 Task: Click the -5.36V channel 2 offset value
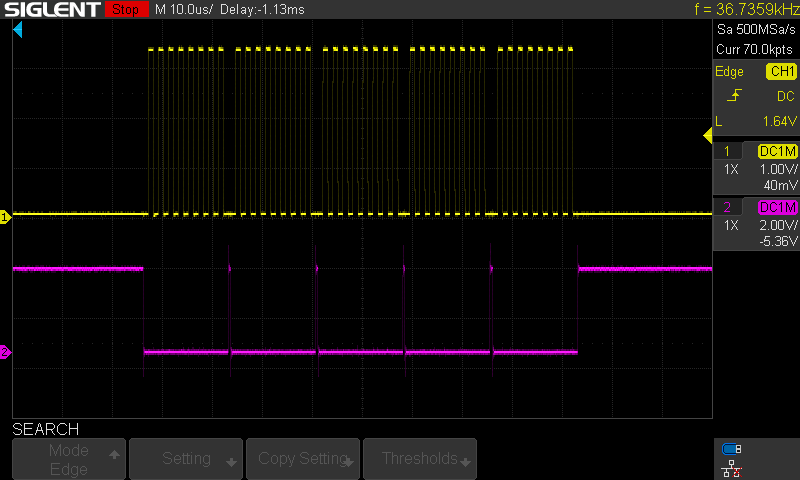coord(778,241)
